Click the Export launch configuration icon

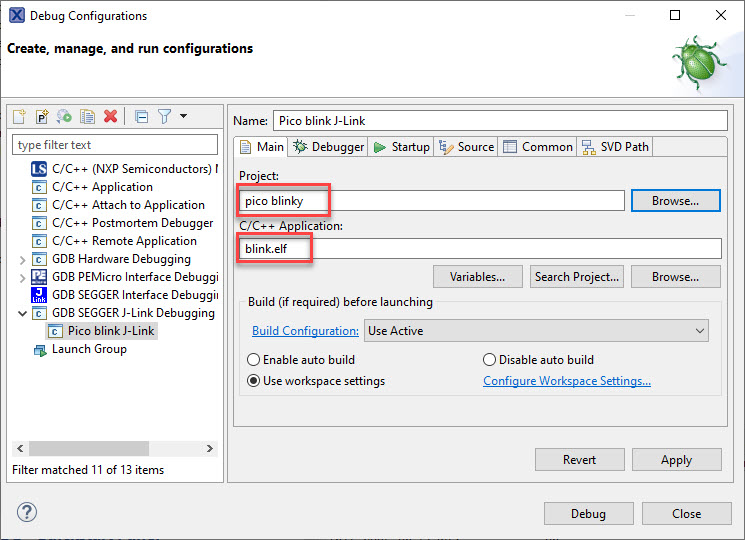tap(64, 117)
